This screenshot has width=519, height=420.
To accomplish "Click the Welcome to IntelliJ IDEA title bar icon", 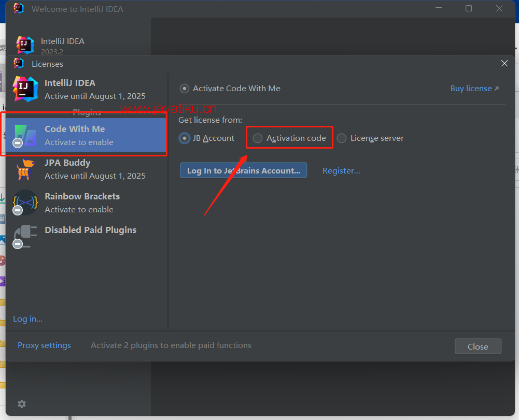I will tap(19, 8).
